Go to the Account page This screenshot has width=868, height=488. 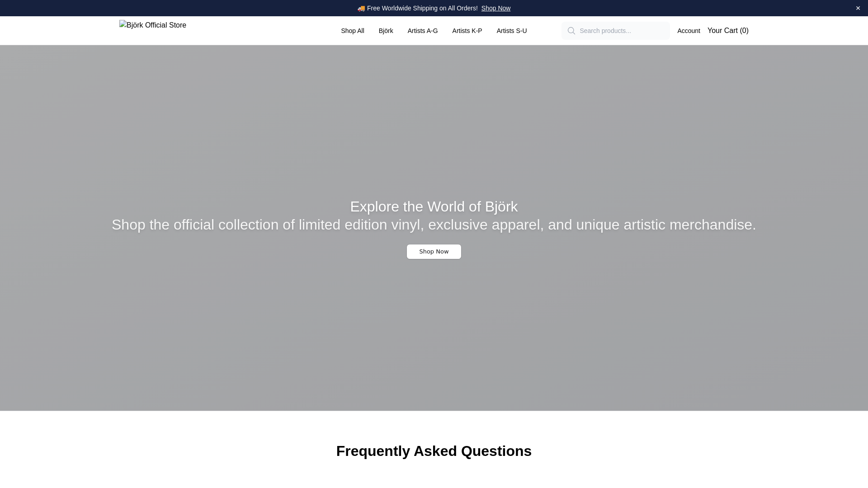tap(689, 31)
